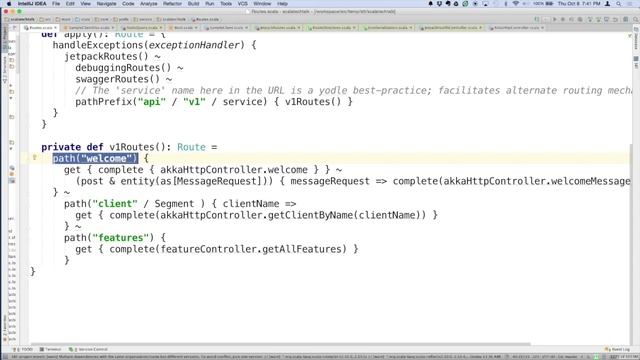Switch to the Boot.scala editor tab
This screenshot has width=640, height=360.
[184, 28]
